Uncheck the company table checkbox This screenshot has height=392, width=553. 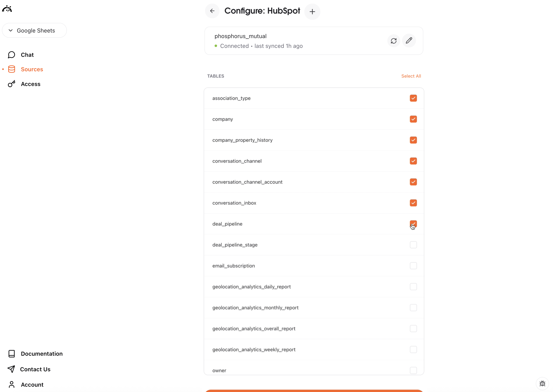coord(413,119)
